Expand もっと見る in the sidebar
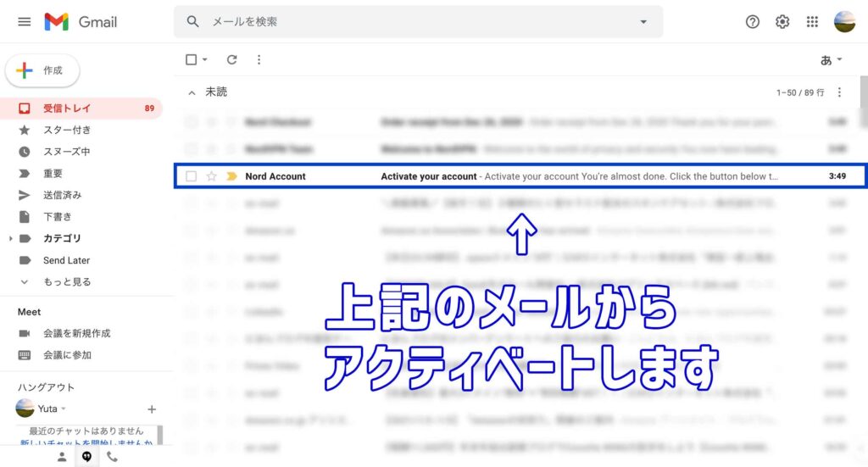Viewport: 868px width, 467px height. [x=67, y=281]
